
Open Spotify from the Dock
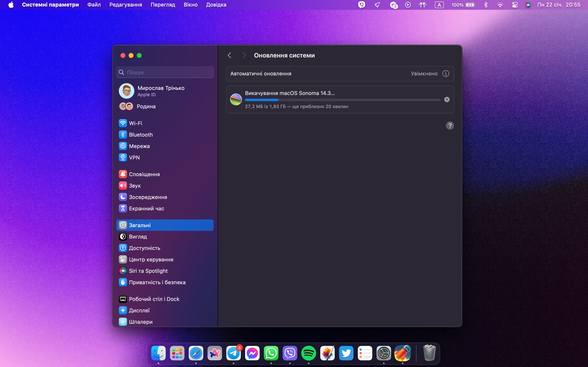(x=308, y=353)
